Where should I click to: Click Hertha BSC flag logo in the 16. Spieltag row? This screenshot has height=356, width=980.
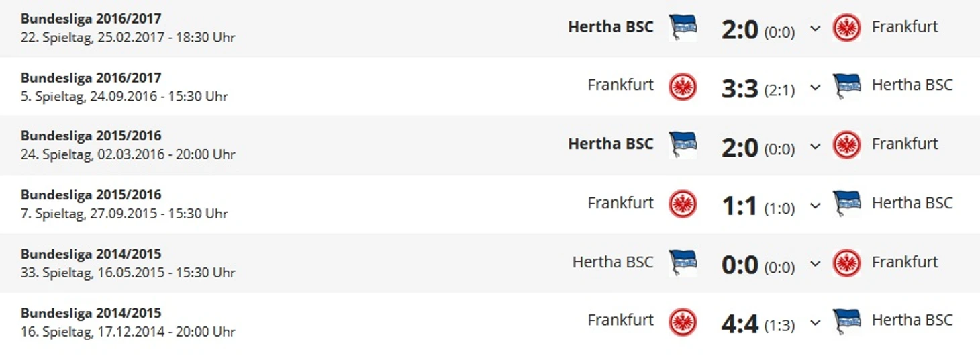tap(846, 321)
